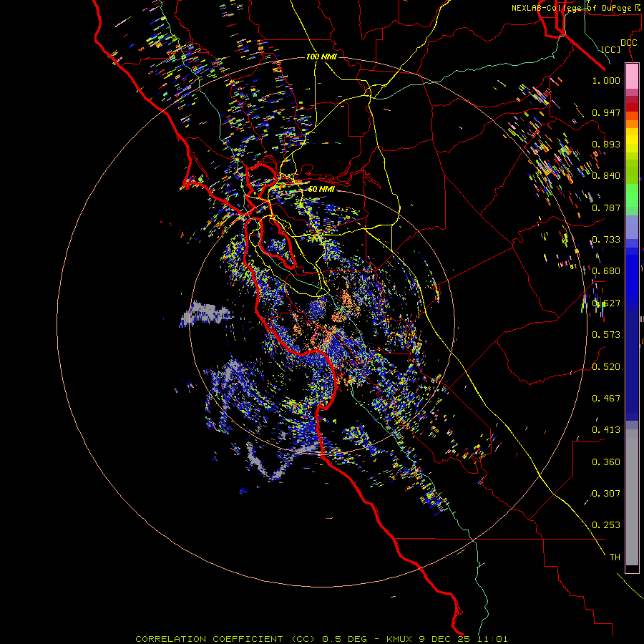Pick the red segment of the color bar
Viewport: 644px width, 644px height.
(x=632, y=107)
